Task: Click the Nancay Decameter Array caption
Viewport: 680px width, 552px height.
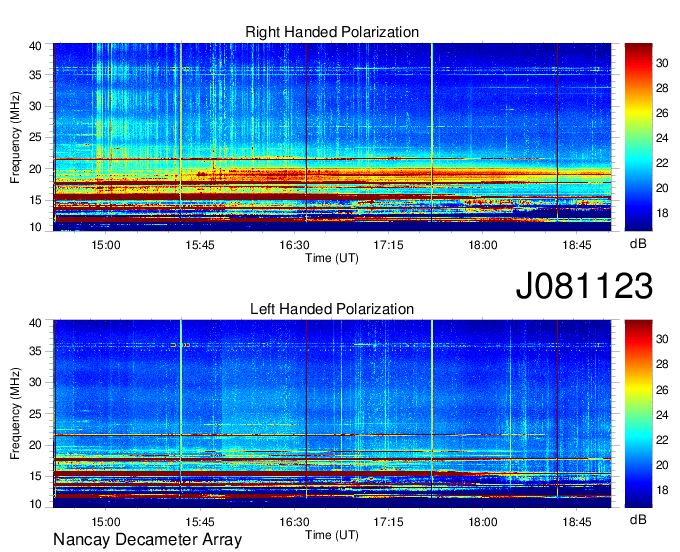Action: (147, 539)
